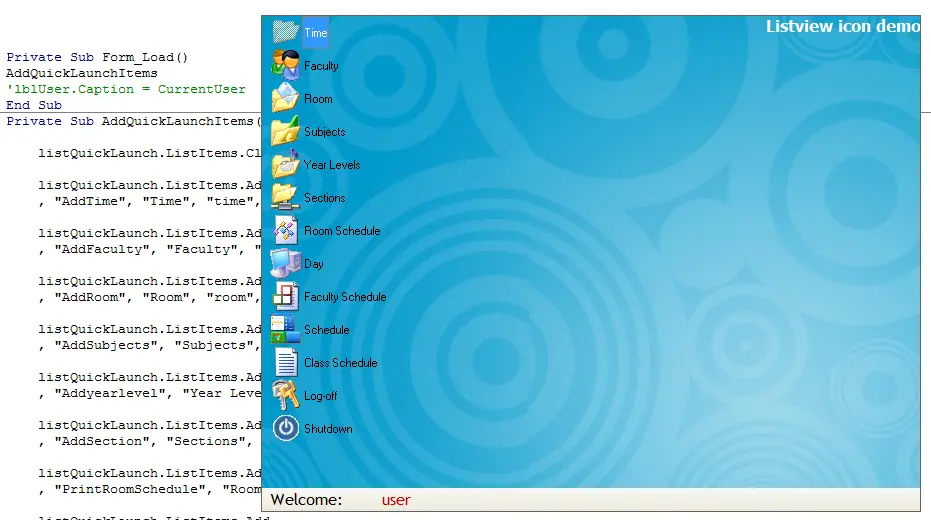931x520 pixels.
Task: Click the red user name label
Action: [x=396, y=500]
